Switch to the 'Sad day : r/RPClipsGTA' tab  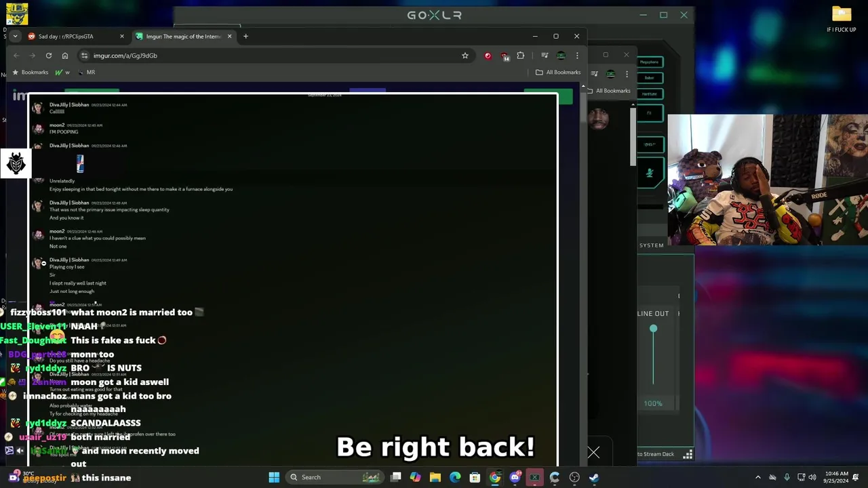point(75,37)
